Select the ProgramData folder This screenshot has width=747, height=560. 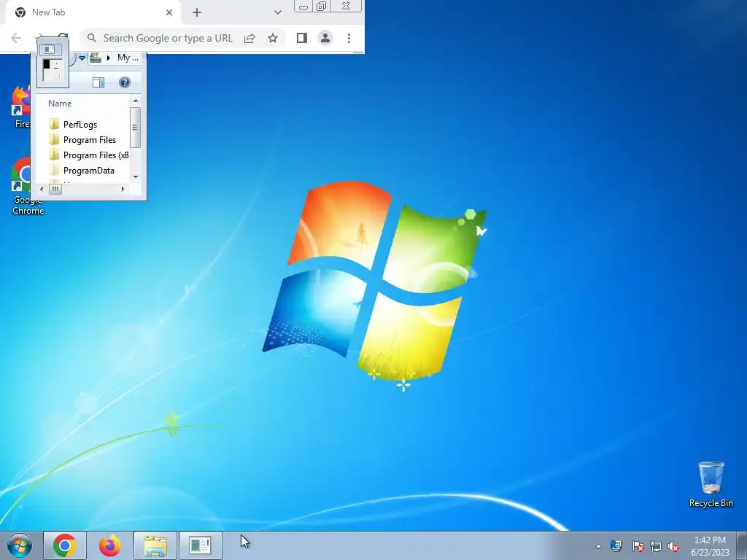(82, 171)
